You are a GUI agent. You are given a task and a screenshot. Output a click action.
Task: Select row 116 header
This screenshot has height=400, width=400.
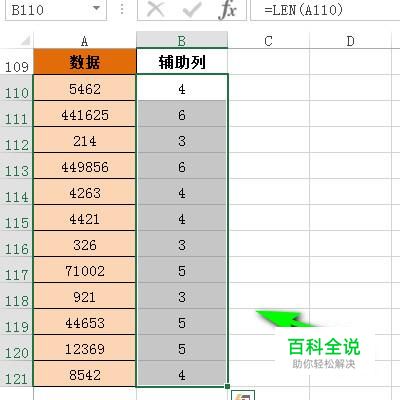[16, 244]
